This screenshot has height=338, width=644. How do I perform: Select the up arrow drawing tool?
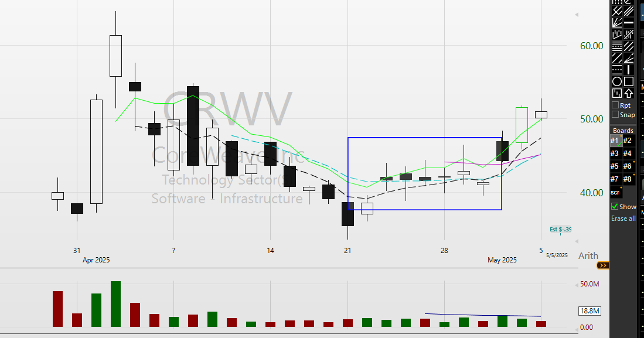pos(629,93)
